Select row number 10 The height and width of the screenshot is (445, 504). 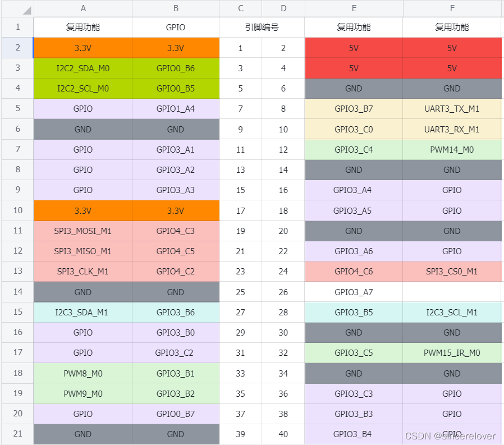(17, 210)
